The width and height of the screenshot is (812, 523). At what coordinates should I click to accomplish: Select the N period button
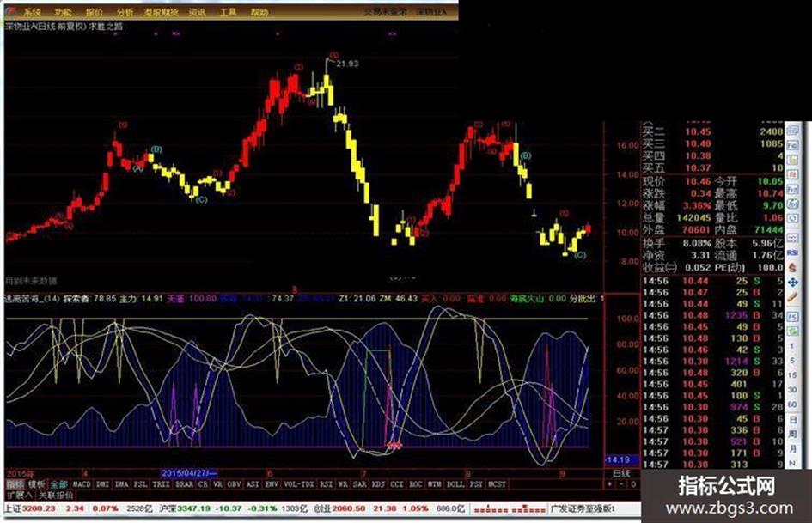(x=792, y=462)
